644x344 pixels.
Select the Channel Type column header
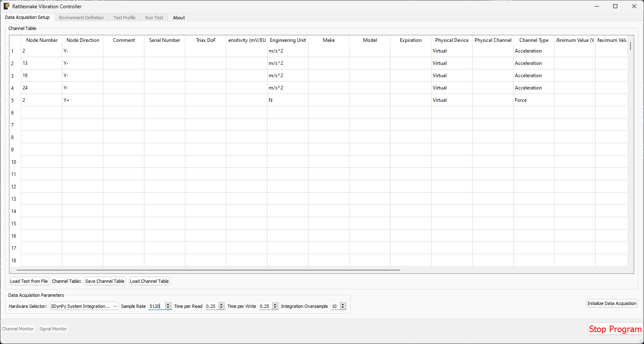[x=534, y=40]
